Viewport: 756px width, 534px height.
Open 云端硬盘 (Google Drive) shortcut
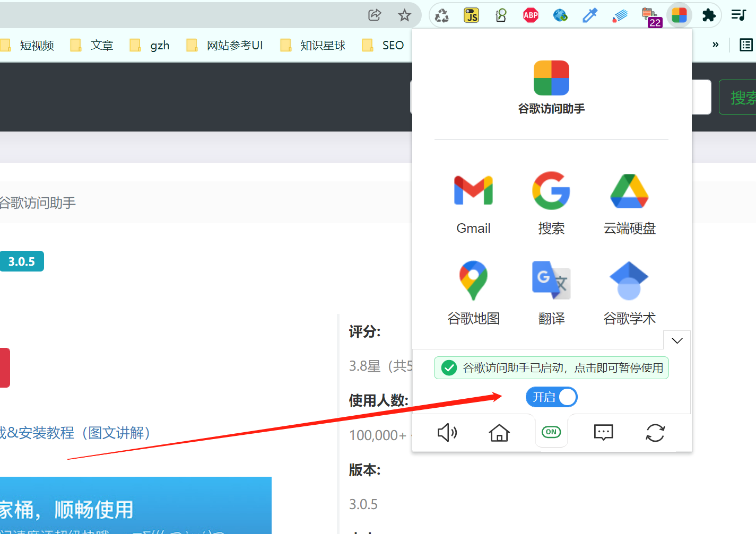point(629,205)
